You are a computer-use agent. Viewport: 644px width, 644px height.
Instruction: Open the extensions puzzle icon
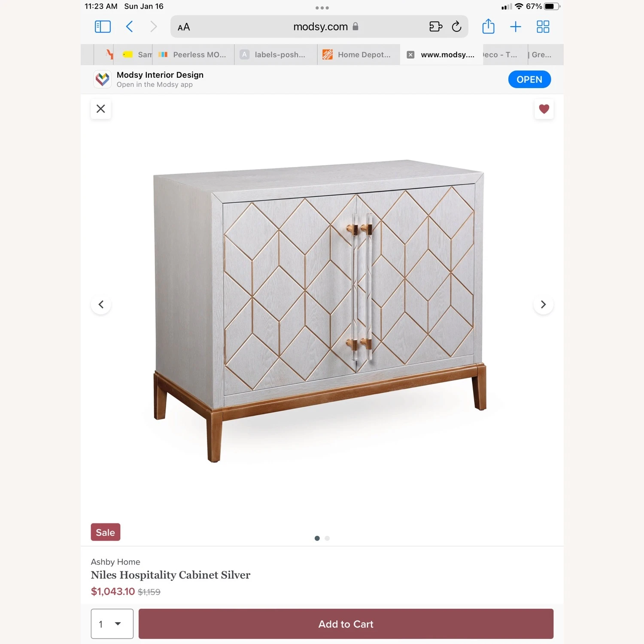[435, 27]
